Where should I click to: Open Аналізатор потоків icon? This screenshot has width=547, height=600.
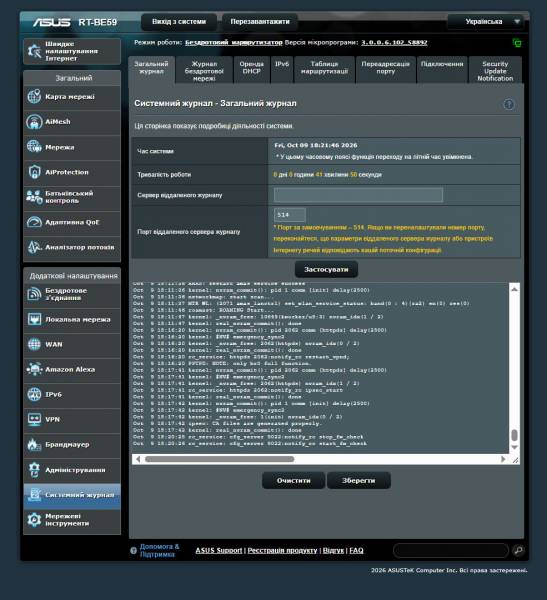tap(34, 247)
